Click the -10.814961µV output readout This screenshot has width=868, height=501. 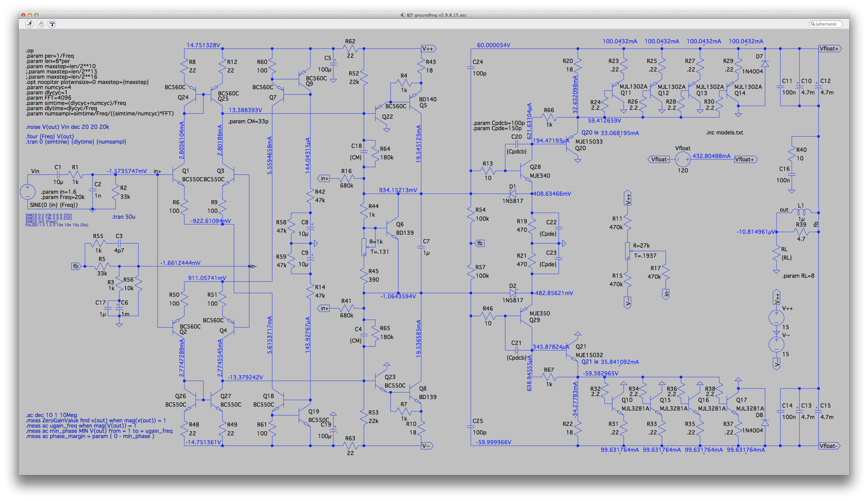(x=756, y=232)
